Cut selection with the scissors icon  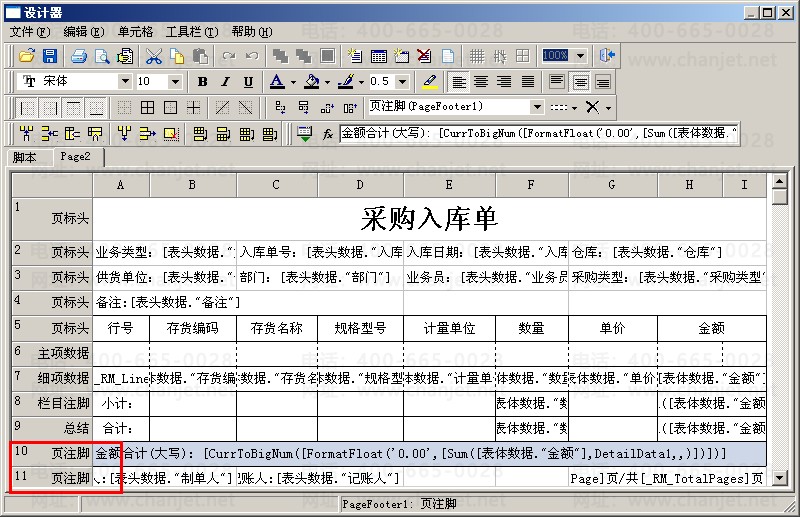point(154,56)
